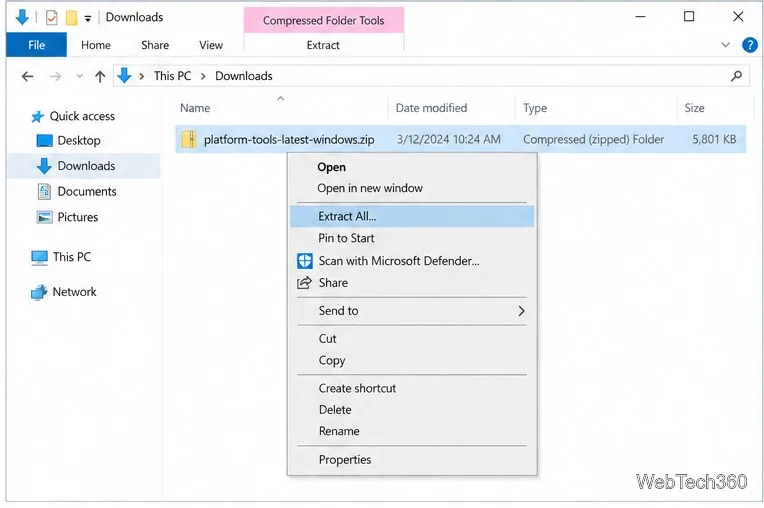Choose Extract All... in the context menu
Screen dimensions: 764x508
coord(412,216)
